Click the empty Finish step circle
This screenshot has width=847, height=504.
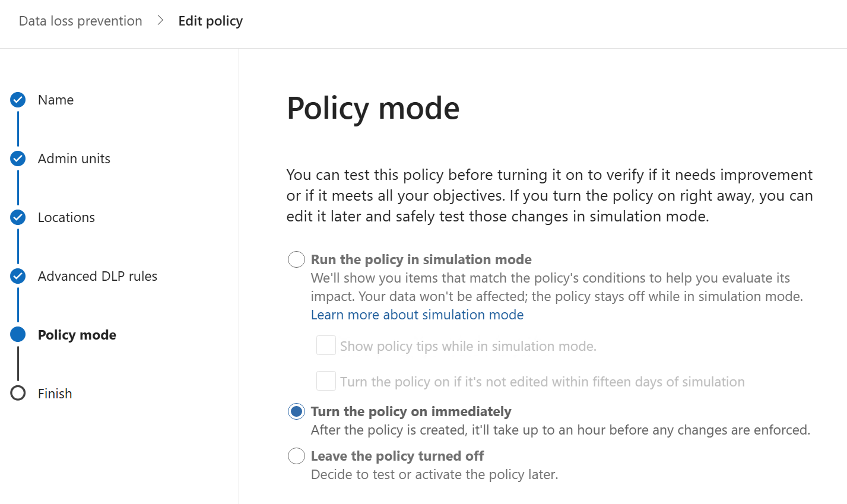tap(18, 393)
